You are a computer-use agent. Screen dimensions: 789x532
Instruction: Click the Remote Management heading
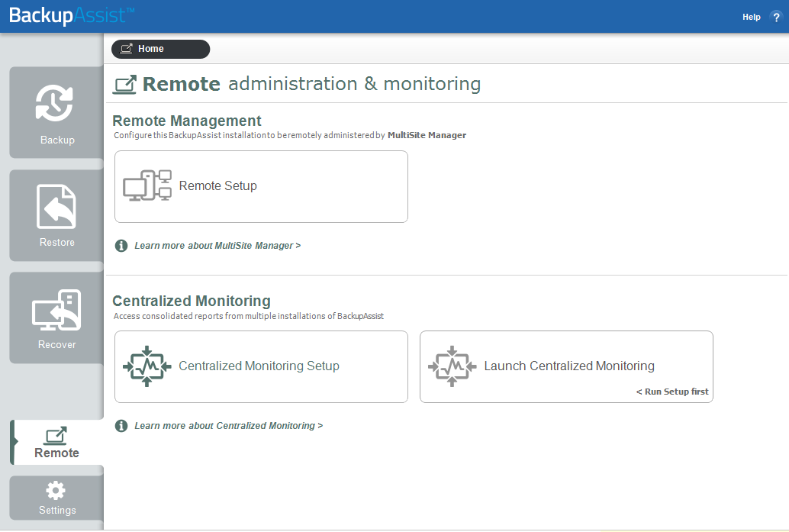click(x=187, y=121)
